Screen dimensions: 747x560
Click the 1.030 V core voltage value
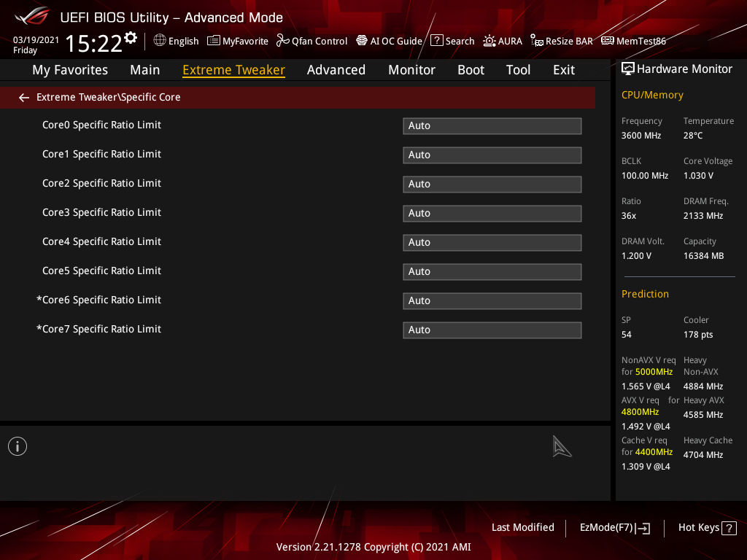[698, 176]
